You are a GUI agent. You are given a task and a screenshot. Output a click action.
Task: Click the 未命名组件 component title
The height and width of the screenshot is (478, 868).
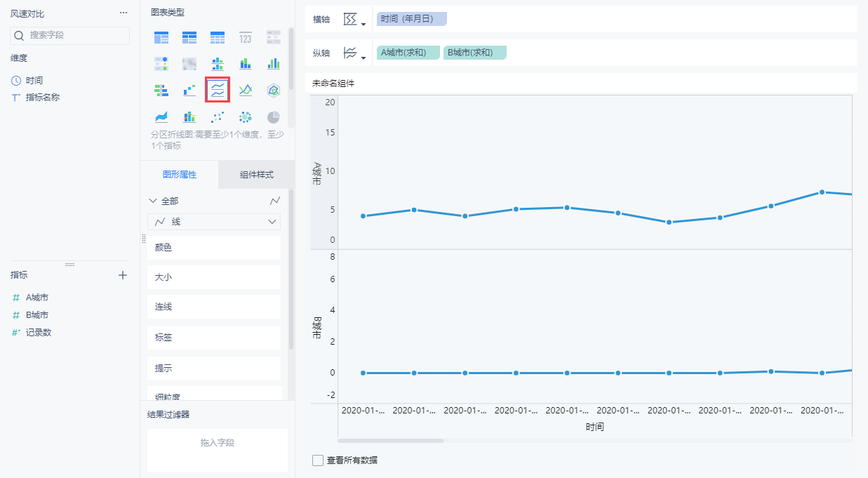pyautogui.click(x=333, y=84)
